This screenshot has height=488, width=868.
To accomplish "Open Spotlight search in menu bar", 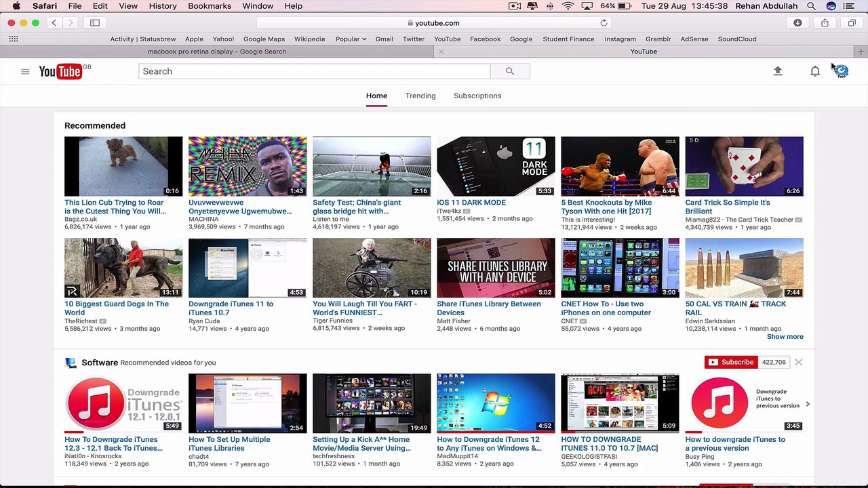I will point(811,6).
